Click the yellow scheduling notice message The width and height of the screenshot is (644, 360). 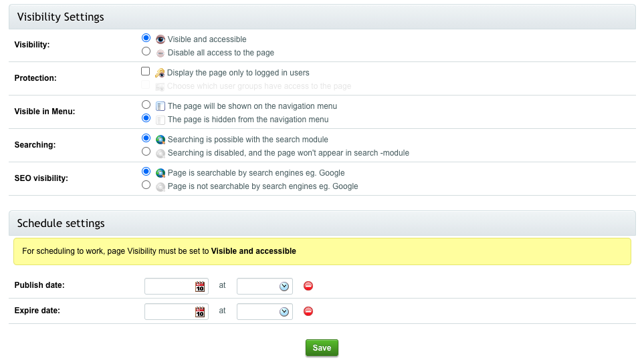(322, 251)
